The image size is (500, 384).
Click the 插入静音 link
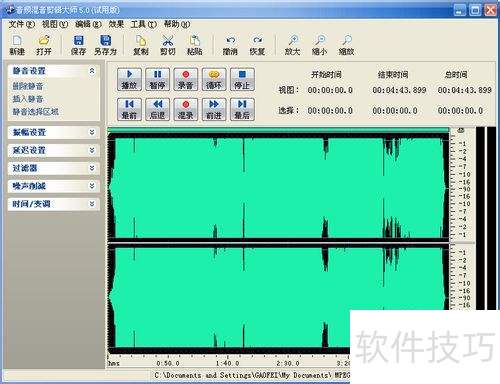[x=28, y=99]
